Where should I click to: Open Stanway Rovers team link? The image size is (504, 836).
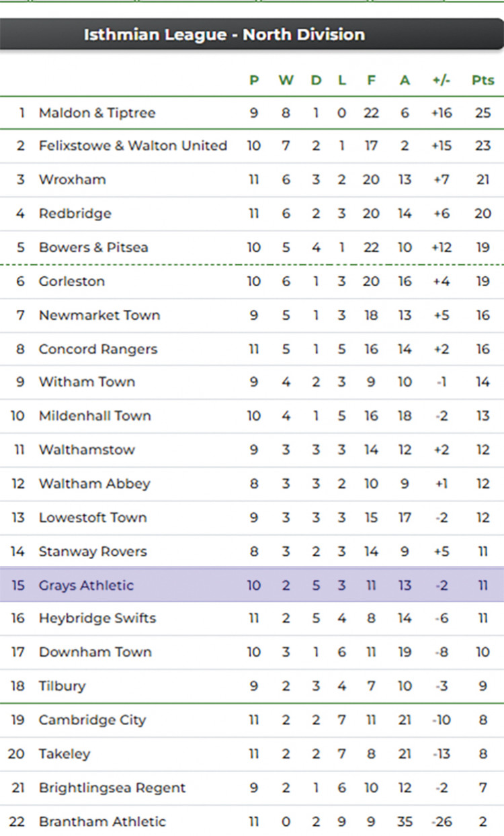93,552
